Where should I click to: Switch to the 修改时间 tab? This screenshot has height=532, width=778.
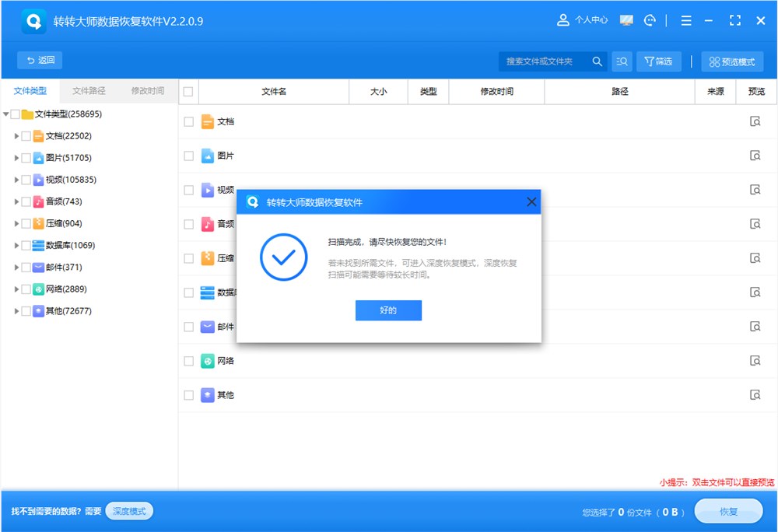click(147, 91)
